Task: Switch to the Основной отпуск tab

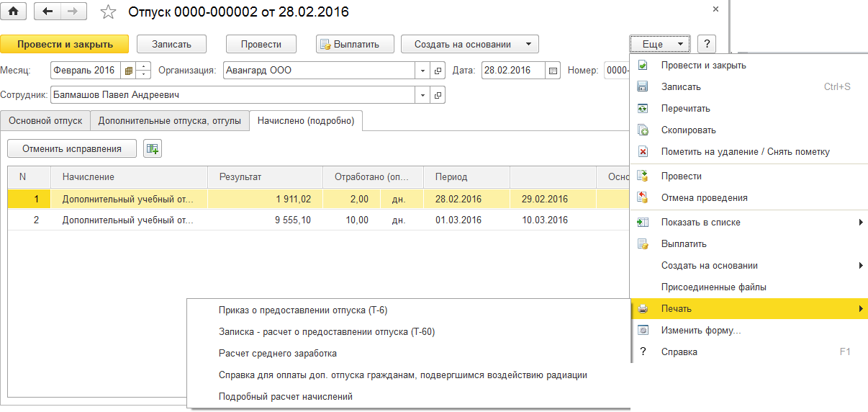Action: pyautogui.click(x=45, y=120)
